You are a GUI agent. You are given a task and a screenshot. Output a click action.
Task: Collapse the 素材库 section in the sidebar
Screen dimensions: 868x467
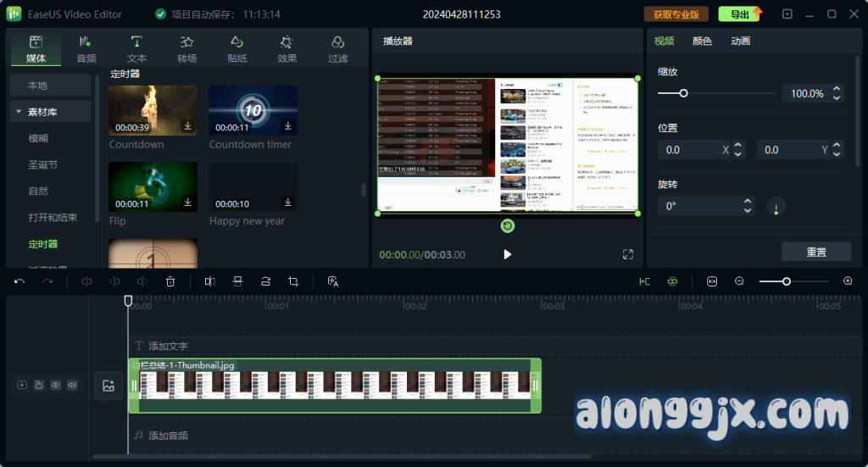pos(18,112)
